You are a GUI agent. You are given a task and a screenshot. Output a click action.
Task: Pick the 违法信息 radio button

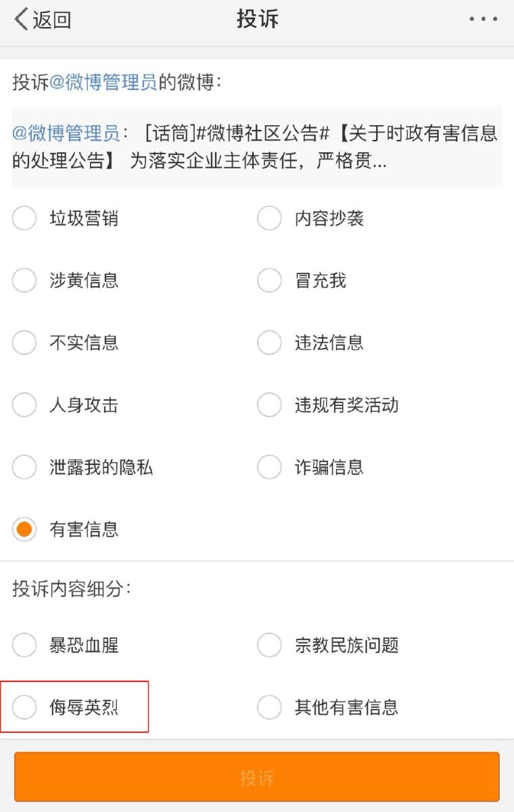(x=269, y=342)
